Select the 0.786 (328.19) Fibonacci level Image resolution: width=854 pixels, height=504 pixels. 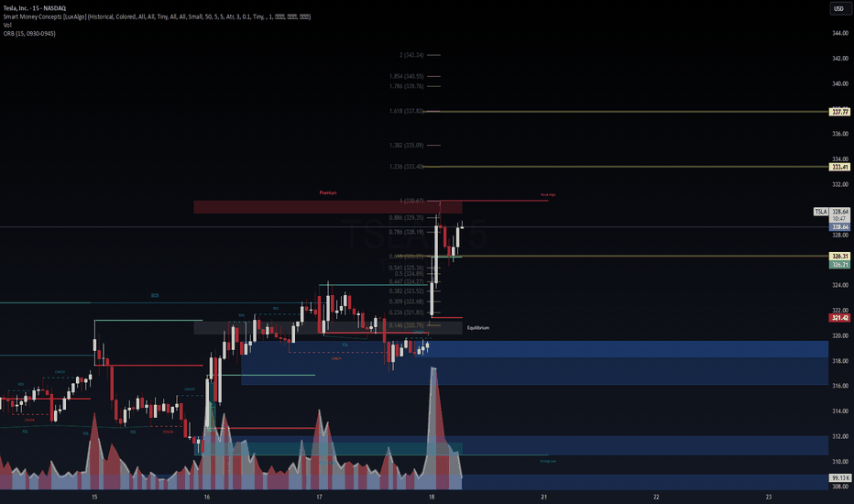pos(406,232)
